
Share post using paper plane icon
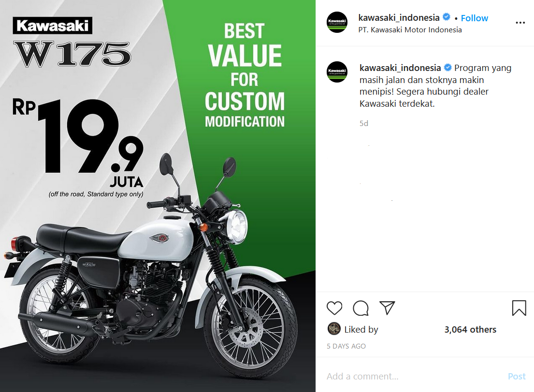coord(387,308)
